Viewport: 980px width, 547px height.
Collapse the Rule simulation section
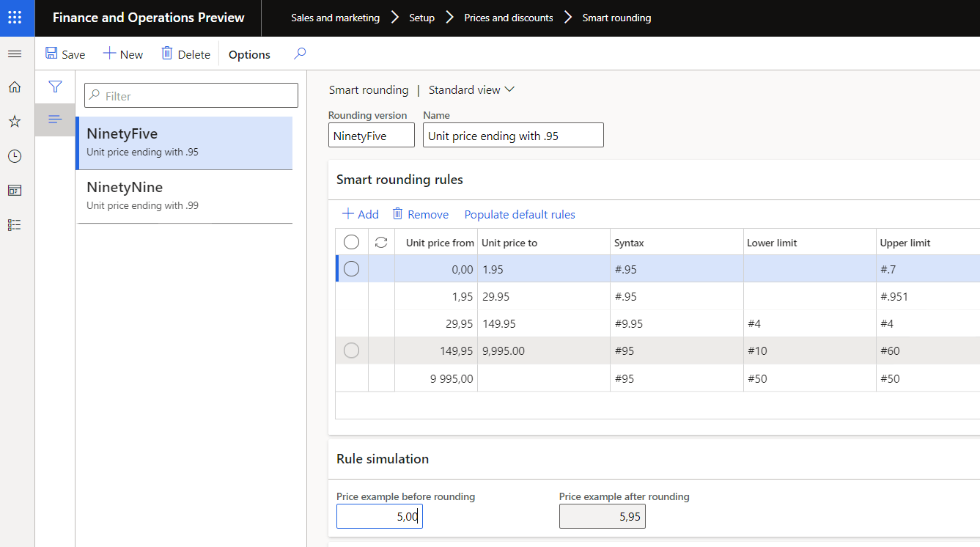[x=383, y=459]
